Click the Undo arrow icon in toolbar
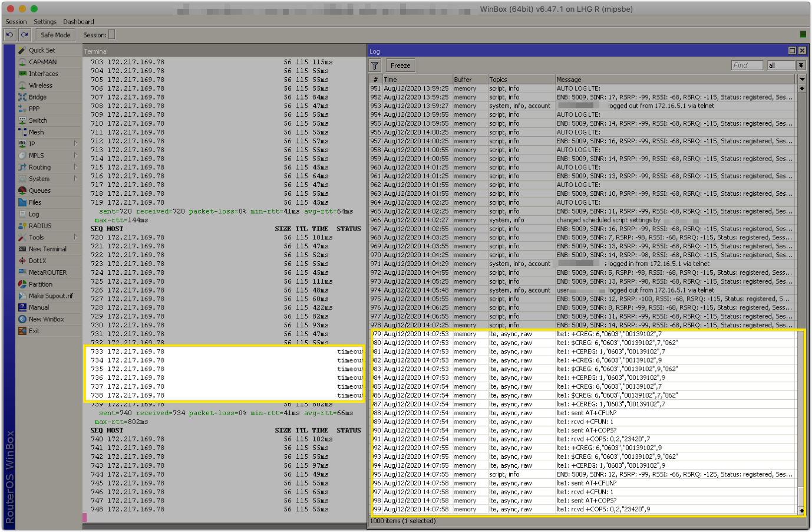Screen dimensions: 812x532 coord(9,35)
